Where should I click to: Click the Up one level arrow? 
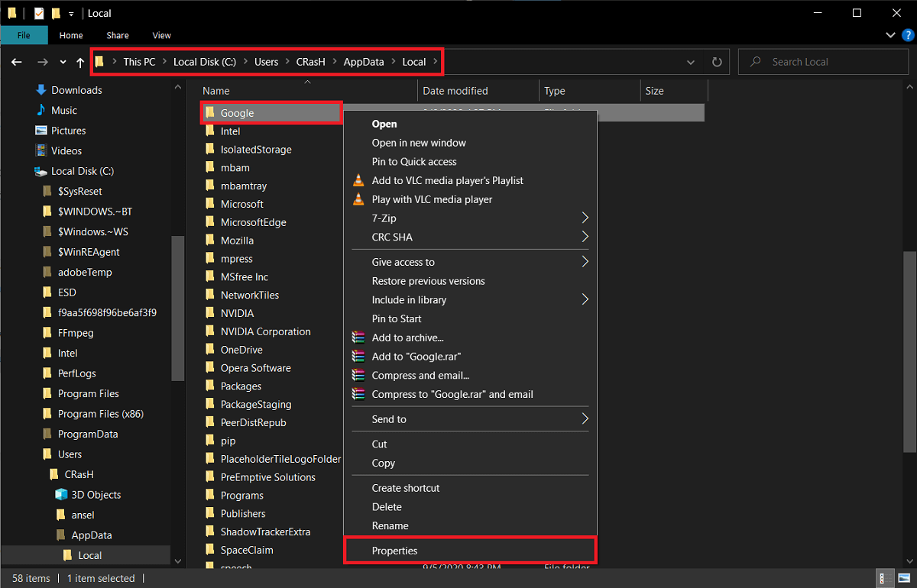point(80,62)
